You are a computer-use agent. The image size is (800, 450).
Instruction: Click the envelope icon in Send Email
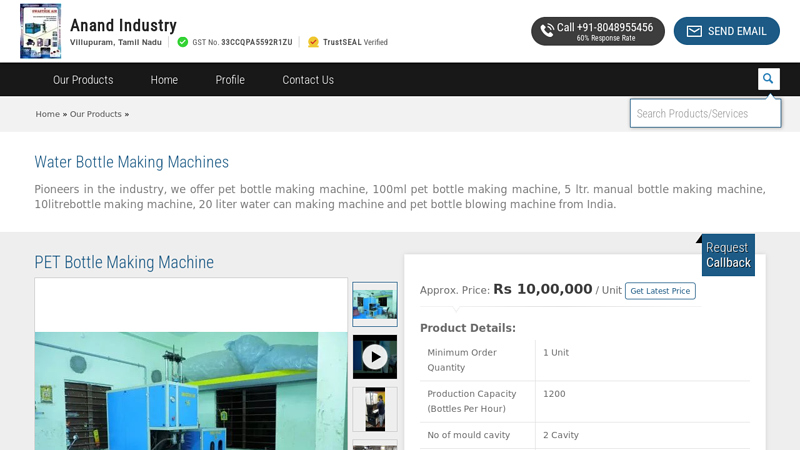tap(694, 31)
